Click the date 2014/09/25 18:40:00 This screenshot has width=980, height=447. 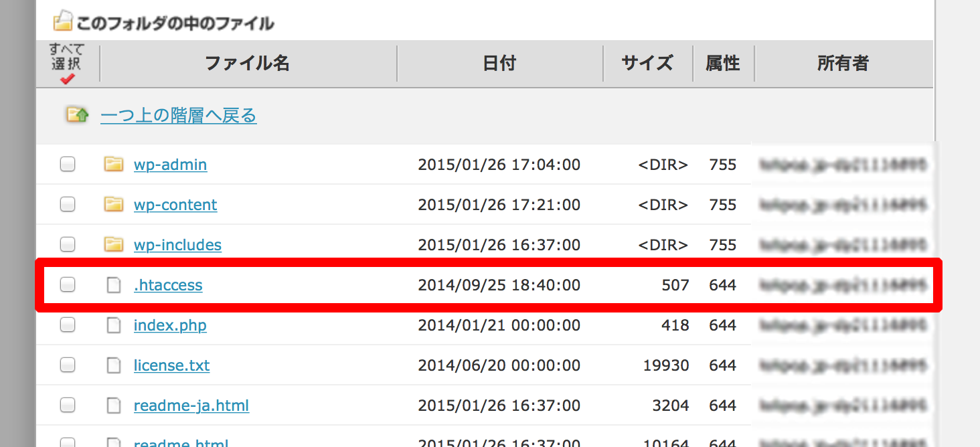pos(499,285)
